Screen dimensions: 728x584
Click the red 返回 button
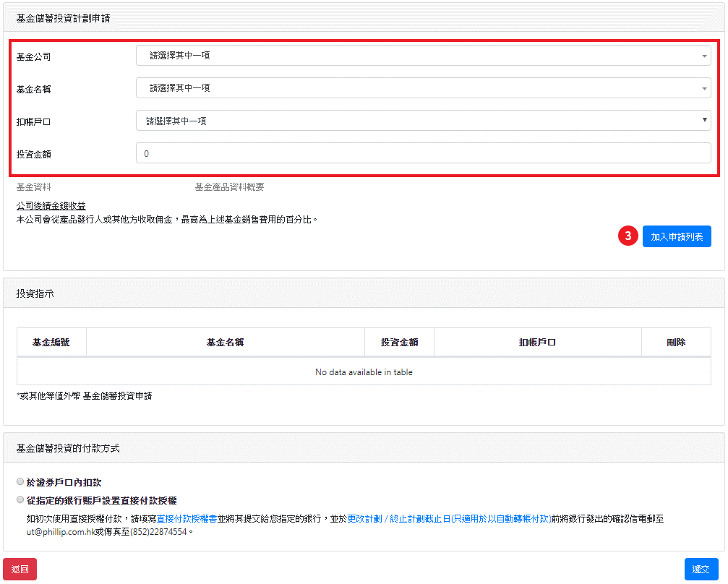(20, 570)
